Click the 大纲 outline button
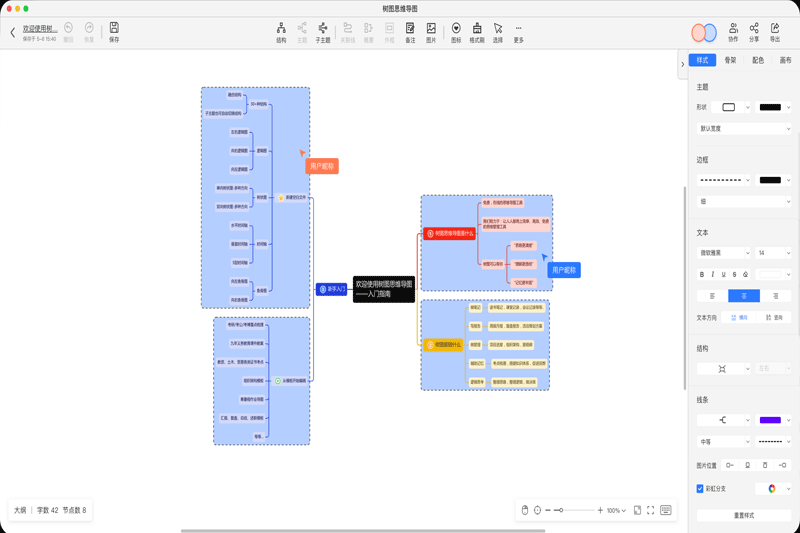 [20, 510]
